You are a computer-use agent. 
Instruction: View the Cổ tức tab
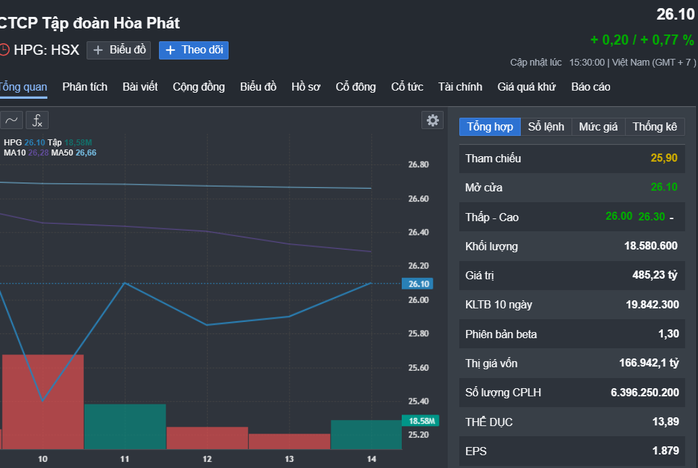click(x=407, y=87)
